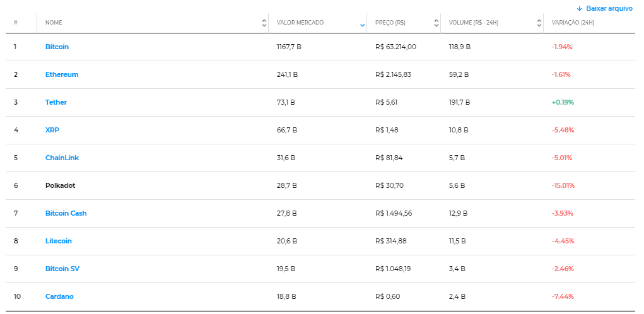Click Bitcoin SV market value 19,5 B

pyautogui.click(x=286, y=269)
